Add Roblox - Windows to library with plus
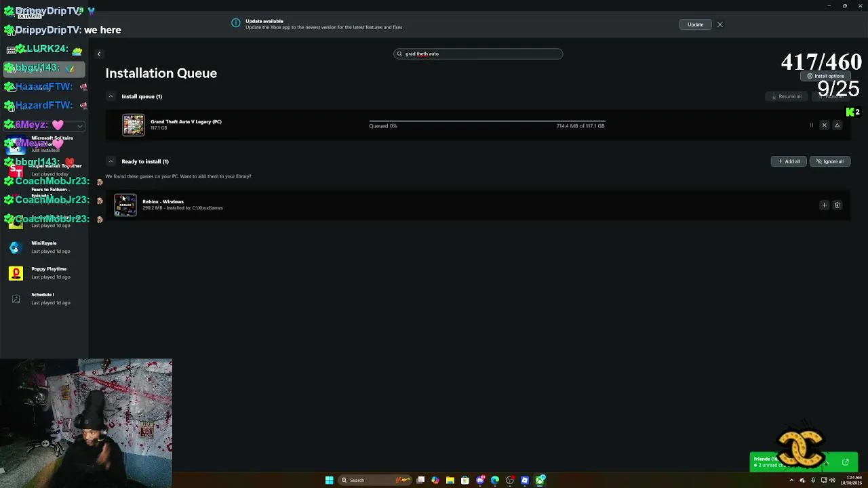 point(825,205)
